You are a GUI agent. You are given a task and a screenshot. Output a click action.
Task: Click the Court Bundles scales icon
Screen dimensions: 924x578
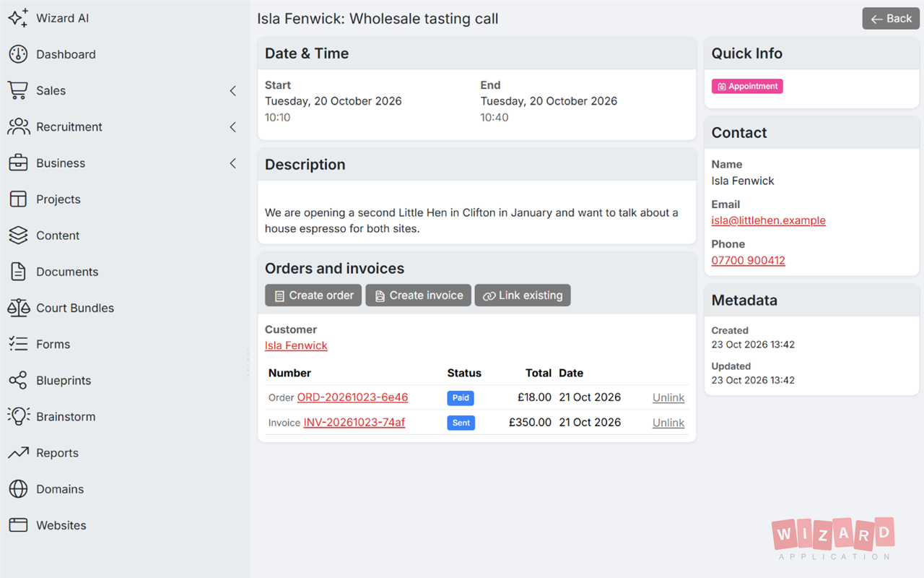(18, 308)
